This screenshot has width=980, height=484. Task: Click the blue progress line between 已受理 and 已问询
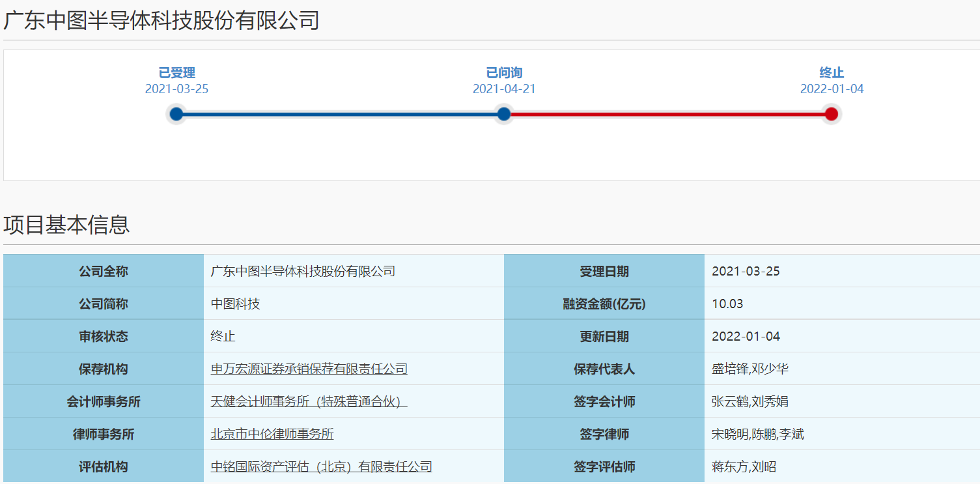click(340, 114)
